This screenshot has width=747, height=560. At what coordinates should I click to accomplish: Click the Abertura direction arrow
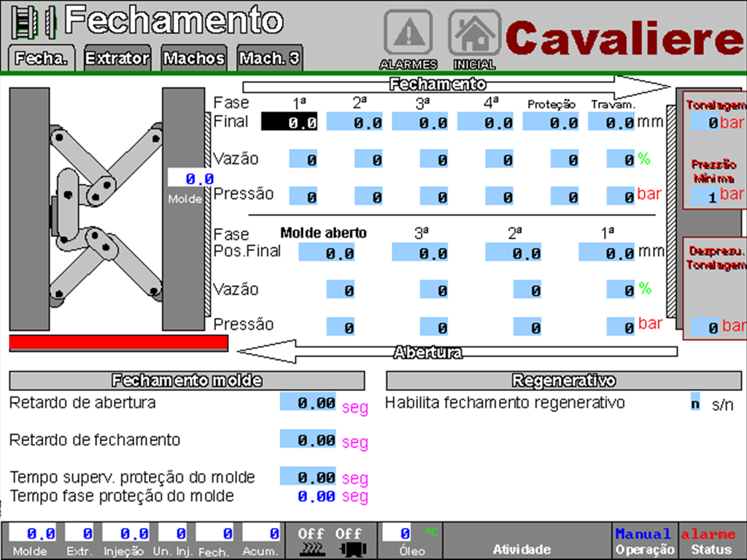[456, 352]
